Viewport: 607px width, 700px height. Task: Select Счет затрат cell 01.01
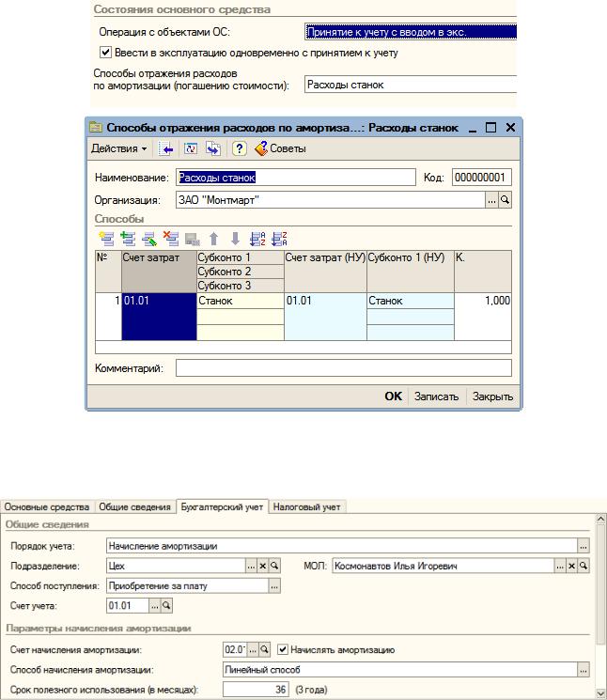point(159,317)
